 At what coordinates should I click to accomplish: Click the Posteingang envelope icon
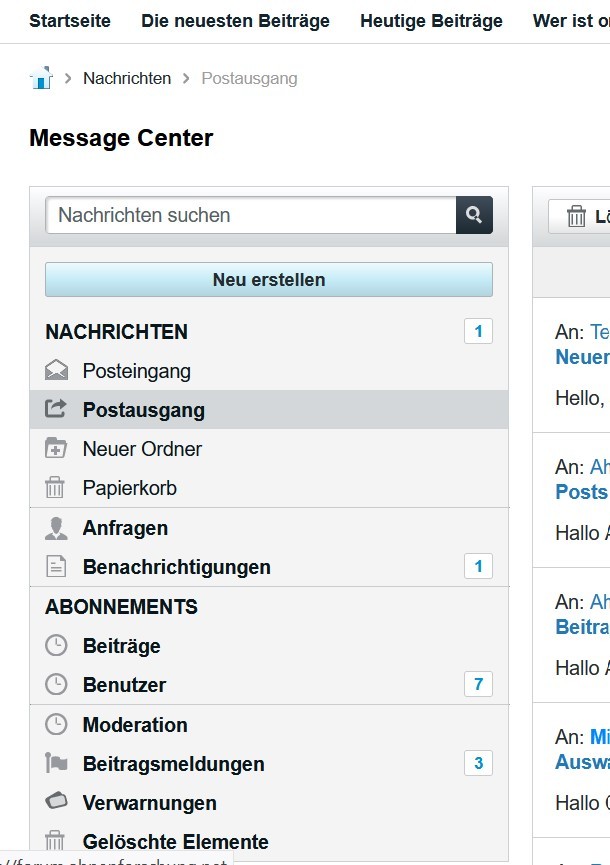pos(57,371)
